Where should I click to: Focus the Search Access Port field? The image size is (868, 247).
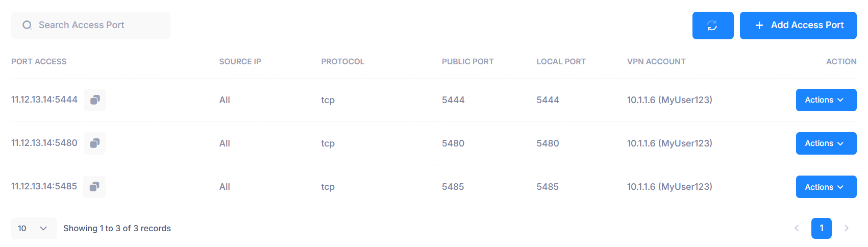(x=91, y=26)
